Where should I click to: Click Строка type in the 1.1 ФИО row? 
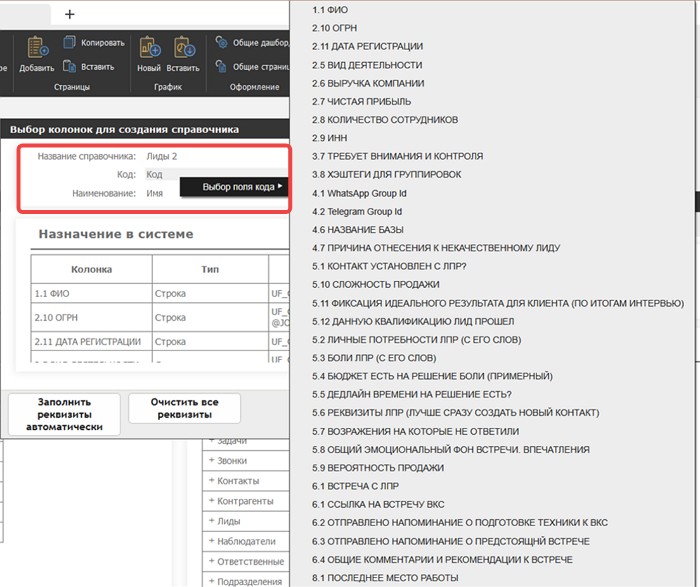click(210, 293)
